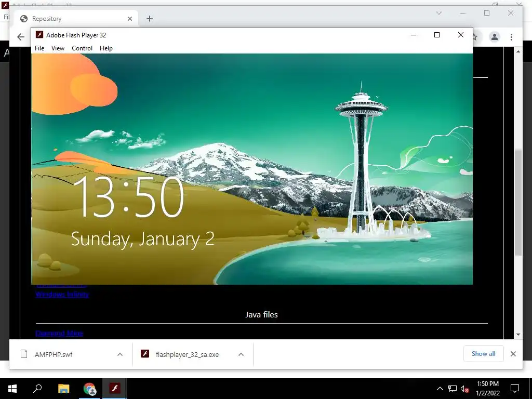Open downloaded AMFPHP.swf file
Viewport: 532px width, 399px height.
coord(54,354)
